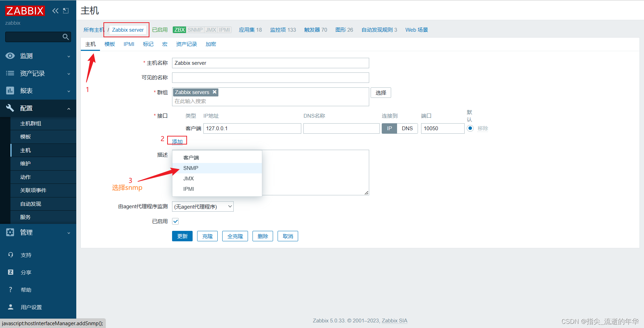Choose SNMP from the interface type list
Screen dimensions: 644x328
pyautogui.click(x=217, y=168)
